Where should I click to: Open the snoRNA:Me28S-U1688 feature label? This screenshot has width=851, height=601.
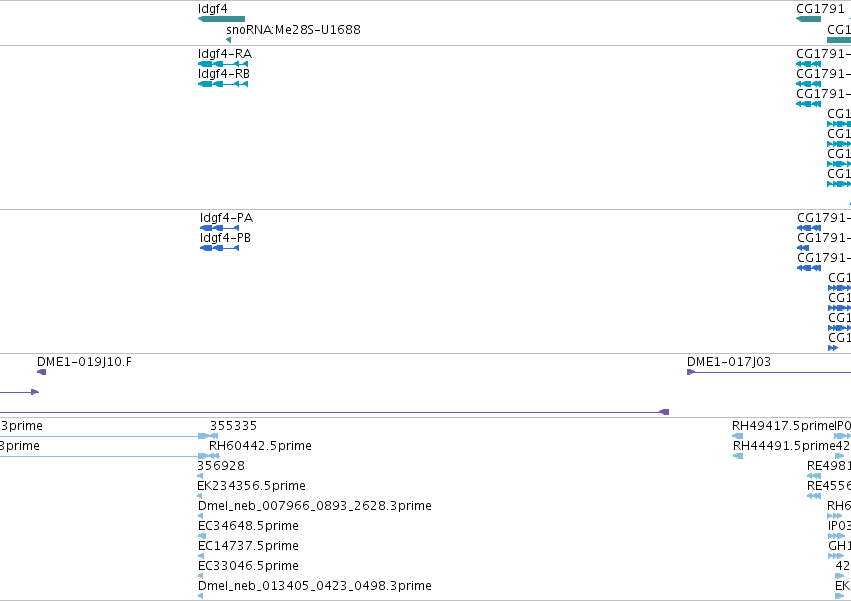coord(293,29)
